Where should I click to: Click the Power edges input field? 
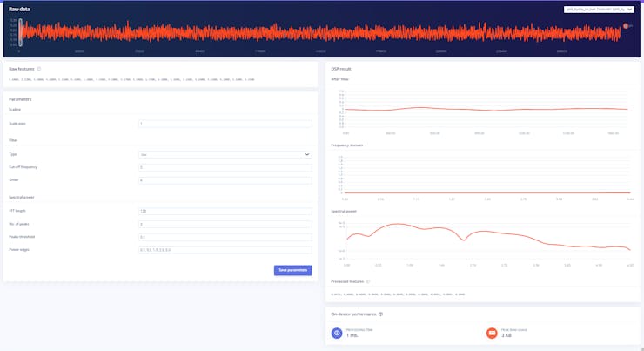click(x=225, y=250)
